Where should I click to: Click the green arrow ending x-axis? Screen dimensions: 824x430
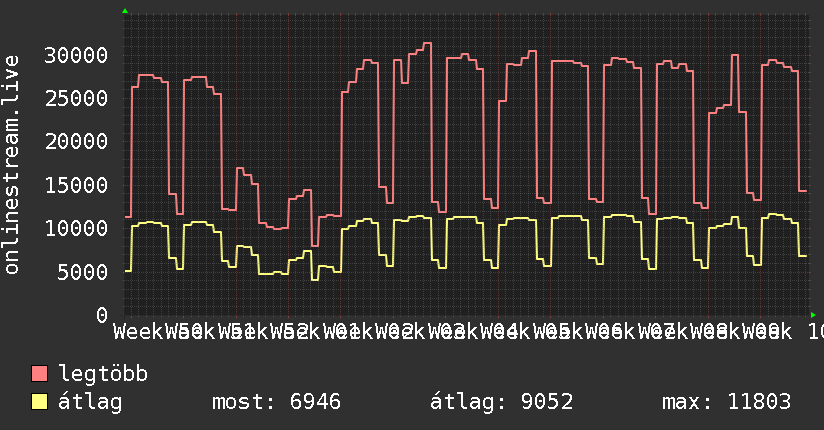(813, 315)
